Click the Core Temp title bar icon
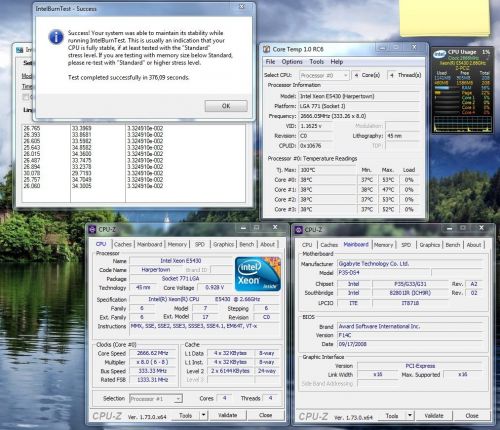 point(266,49)
